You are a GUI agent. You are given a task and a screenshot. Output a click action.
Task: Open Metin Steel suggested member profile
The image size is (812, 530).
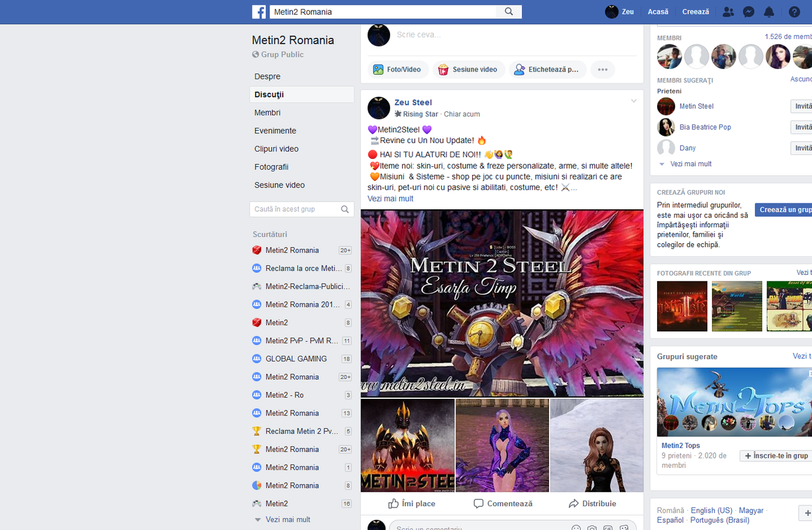696,107
